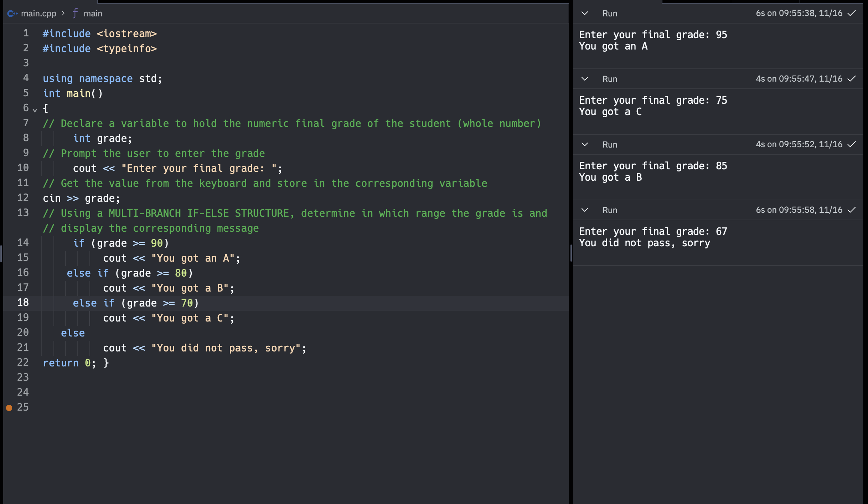Click the divider handle between editor and console
The width and height of the screenshot is (868, 504).
click(x=571, y=254)
